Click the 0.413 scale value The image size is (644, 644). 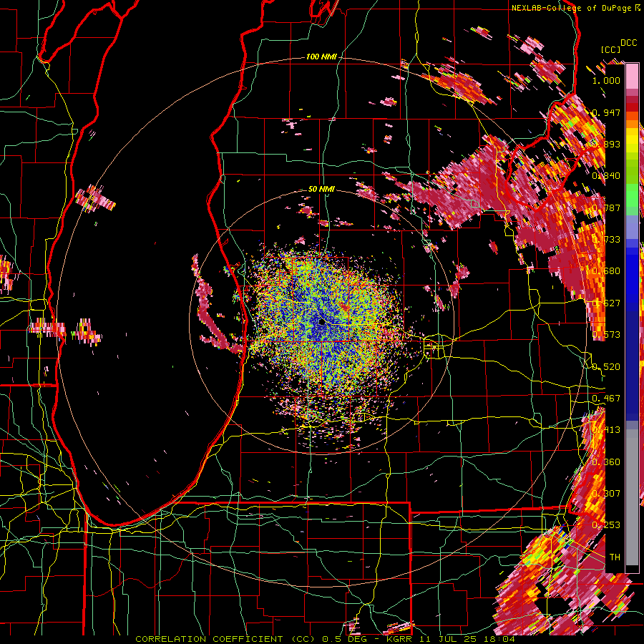click(606, 430)
